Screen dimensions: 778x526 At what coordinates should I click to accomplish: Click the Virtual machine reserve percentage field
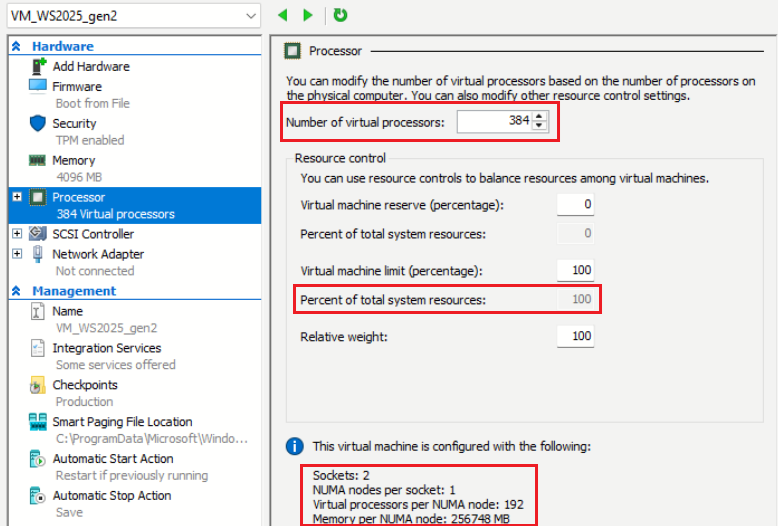click(575, 205)
